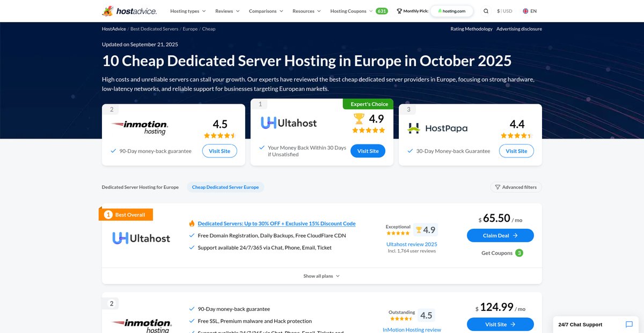This screenshot has width=644, height=333.
Task: Click the star rating under 4.5 in InMotion card
Action: pyautogui.click(x=220, y=136)
